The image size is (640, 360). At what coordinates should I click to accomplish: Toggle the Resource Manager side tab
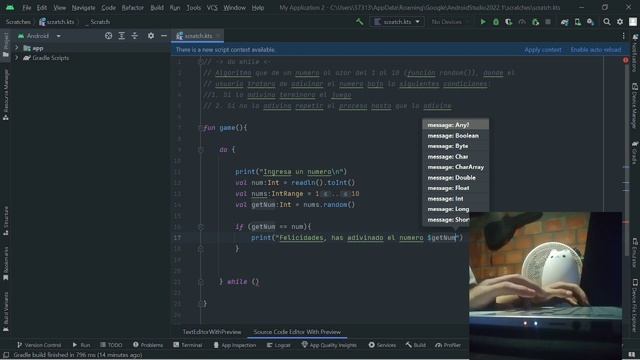6,94
